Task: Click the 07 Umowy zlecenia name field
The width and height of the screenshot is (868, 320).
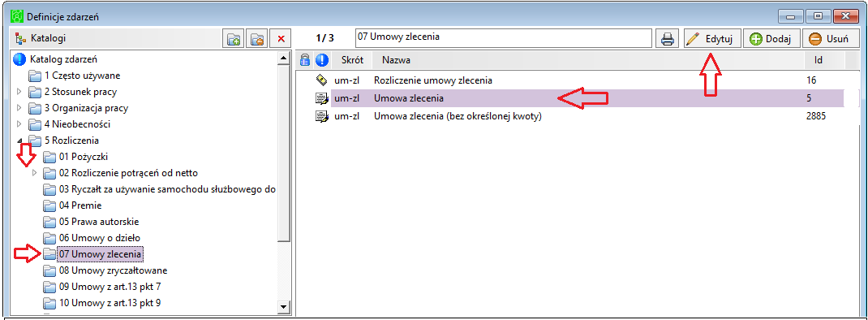Action: pos(503,38)
